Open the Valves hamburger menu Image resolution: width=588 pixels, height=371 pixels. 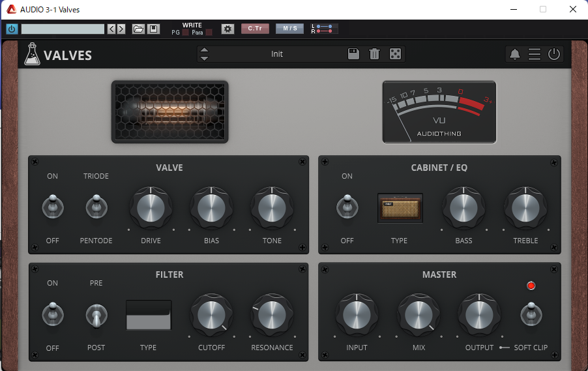535,54
